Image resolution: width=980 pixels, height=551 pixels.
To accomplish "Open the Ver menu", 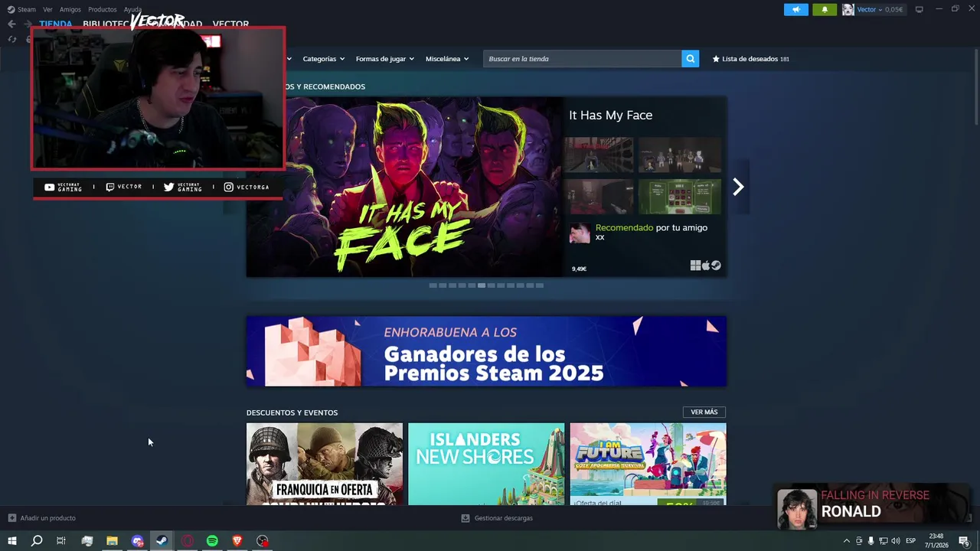I will coord(47,9).
